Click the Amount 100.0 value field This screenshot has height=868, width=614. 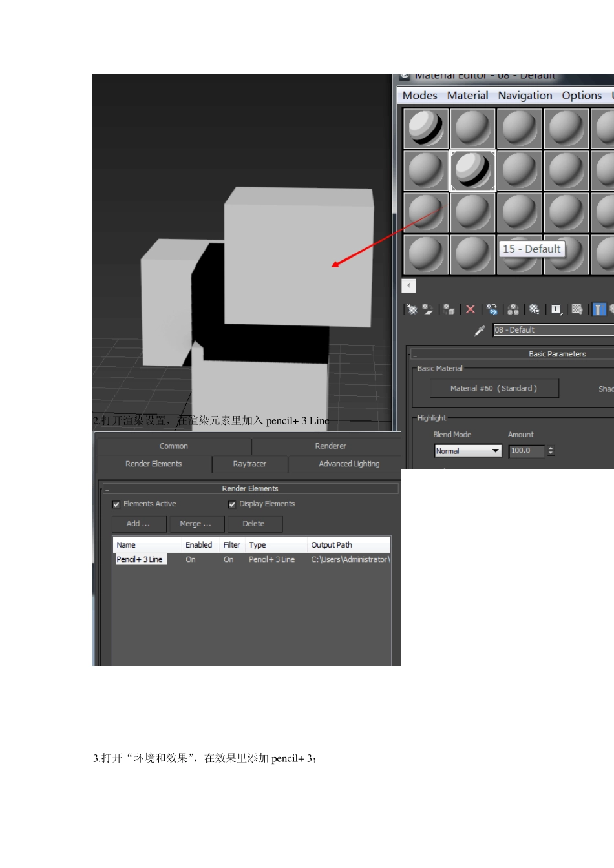(527, 451)
